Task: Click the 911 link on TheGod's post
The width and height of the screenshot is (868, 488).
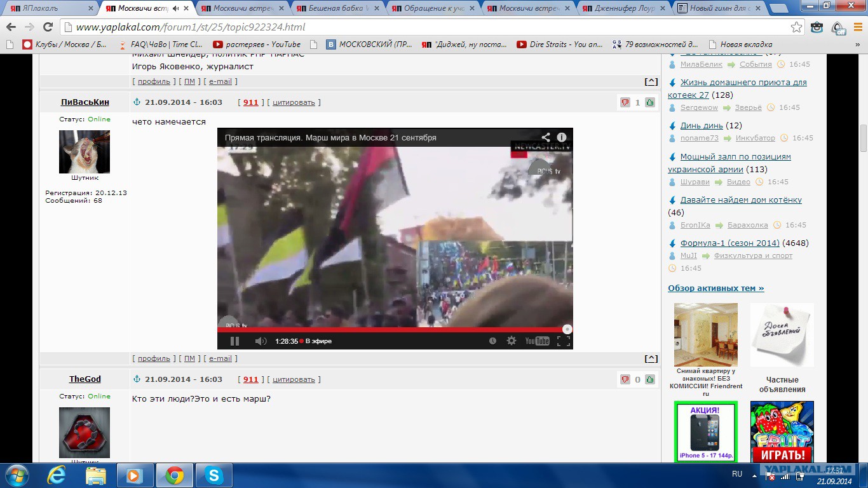Action: (251, 379)
